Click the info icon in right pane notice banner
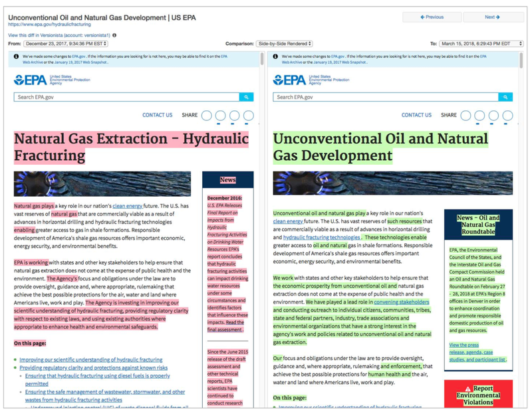The image size is (532, 416). 275,56
